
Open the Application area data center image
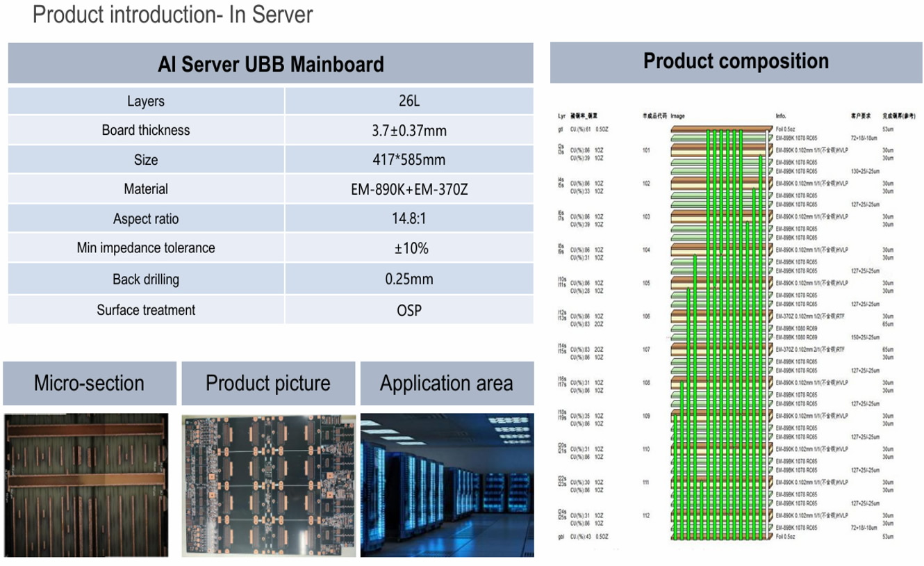pos(447,485)
